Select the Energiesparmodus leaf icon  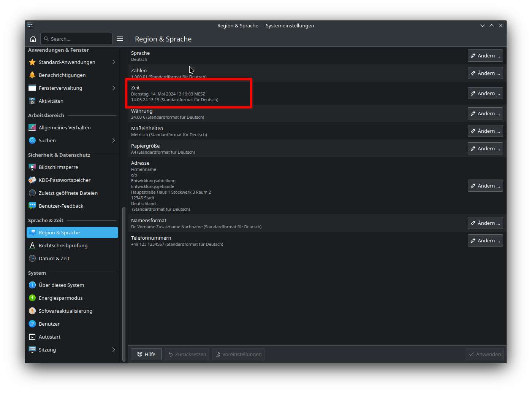(x=32, y=298)
